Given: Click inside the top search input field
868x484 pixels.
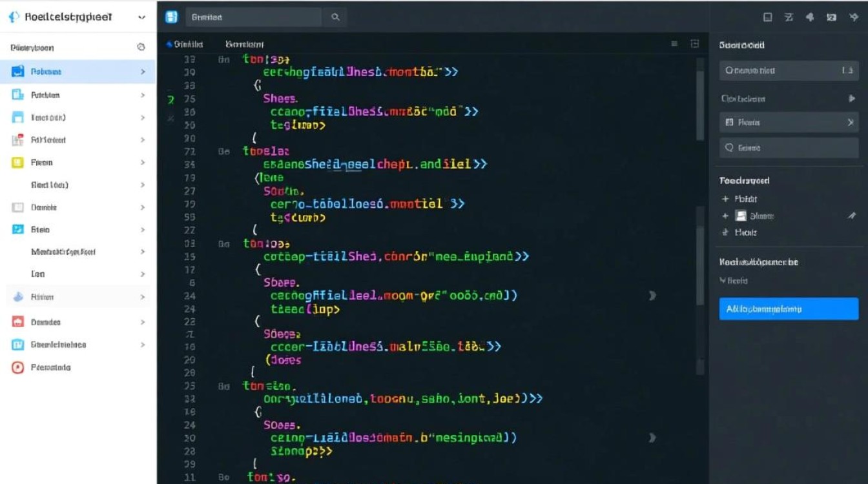Looking at the screenshot, I should click(255, 17).
